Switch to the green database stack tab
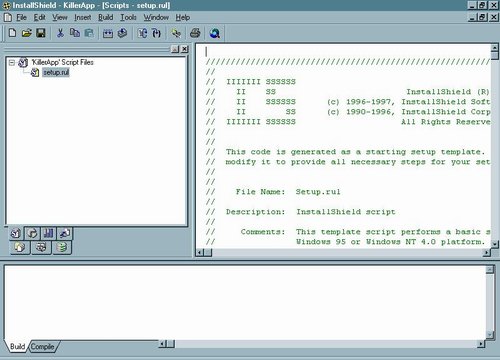This screenshot has width=500, height=360. point(62,248)
